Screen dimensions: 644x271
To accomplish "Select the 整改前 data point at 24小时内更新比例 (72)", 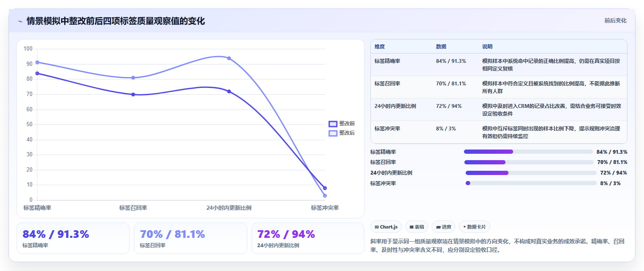I will coord(229,91).
